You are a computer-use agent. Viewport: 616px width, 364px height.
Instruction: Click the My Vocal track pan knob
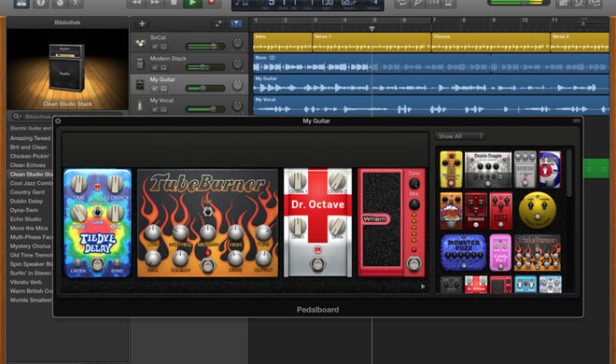[x=237, y=105]
